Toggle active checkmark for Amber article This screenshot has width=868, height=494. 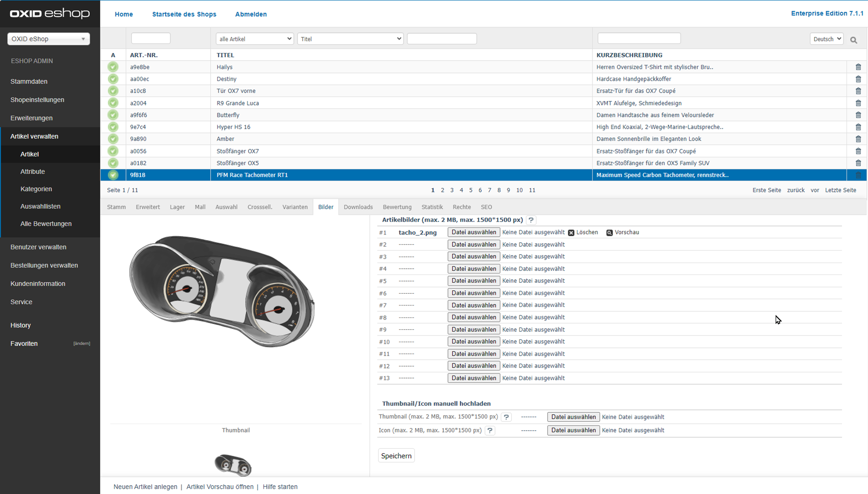coord(113,139)
